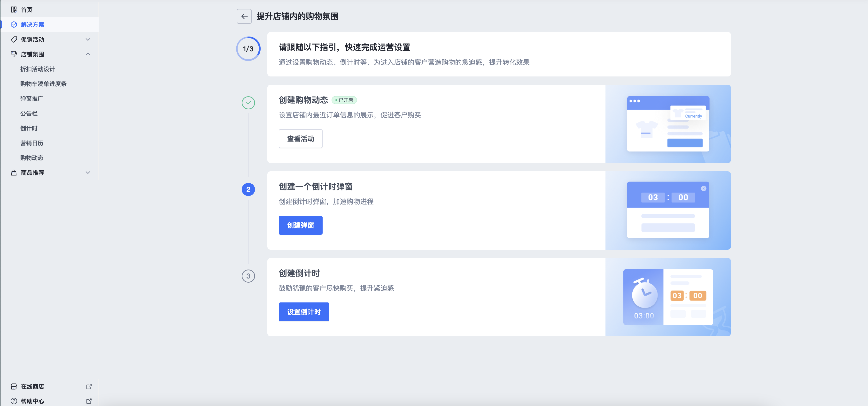Viewport: 868px width, 406px height.
Task: Open 帮助中心 external link icon
Action: [89, 401]
